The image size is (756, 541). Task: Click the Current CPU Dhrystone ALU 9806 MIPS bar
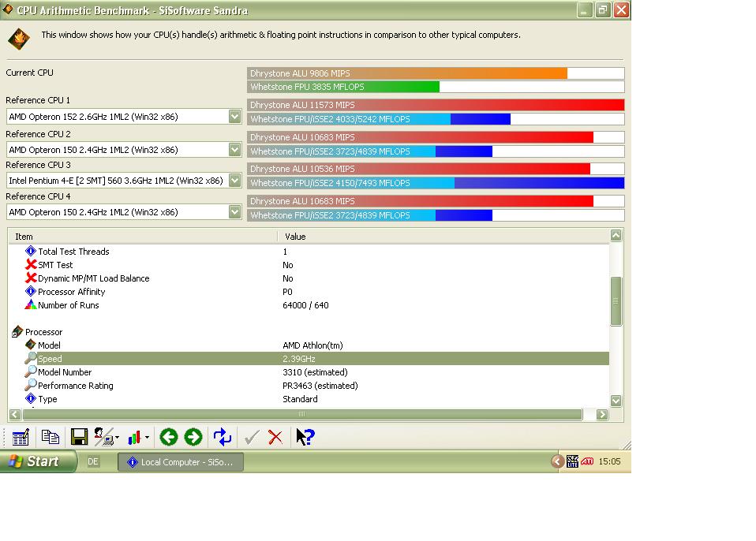click(436, 73)
